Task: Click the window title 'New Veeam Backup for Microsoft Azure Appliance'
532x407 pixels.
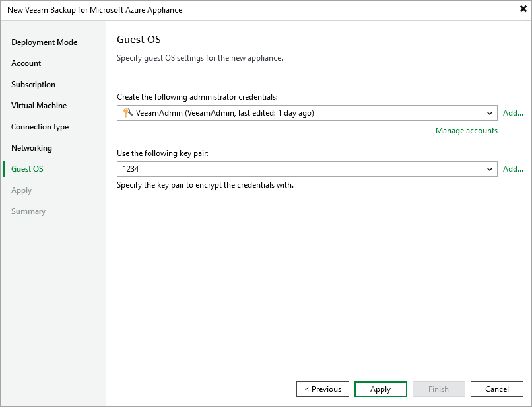Action: (x=94, y=10)
